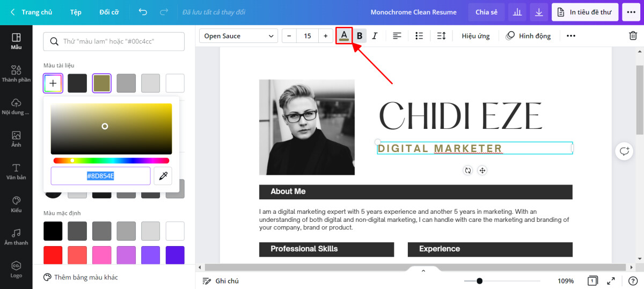Screen dimensions: 644x289
Task: Toggle bold formatting
Action: coord(360,36)
